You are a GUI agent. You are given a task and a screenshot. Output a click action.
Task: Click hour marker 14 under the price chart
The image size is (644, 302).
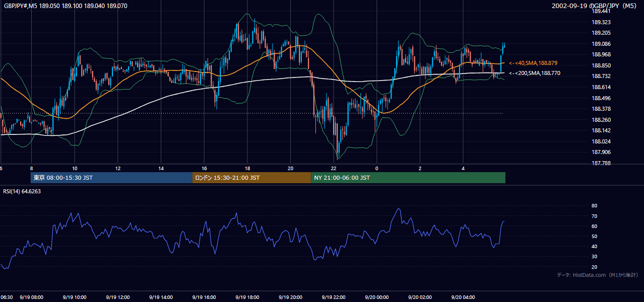tap(161, 168)
